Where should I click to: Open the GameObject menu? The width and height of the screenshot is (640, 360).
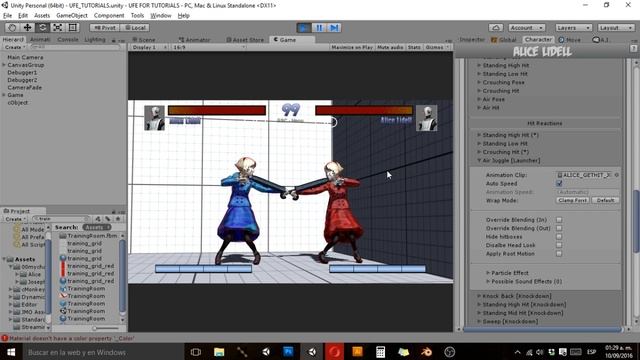[x=72, y=16]
